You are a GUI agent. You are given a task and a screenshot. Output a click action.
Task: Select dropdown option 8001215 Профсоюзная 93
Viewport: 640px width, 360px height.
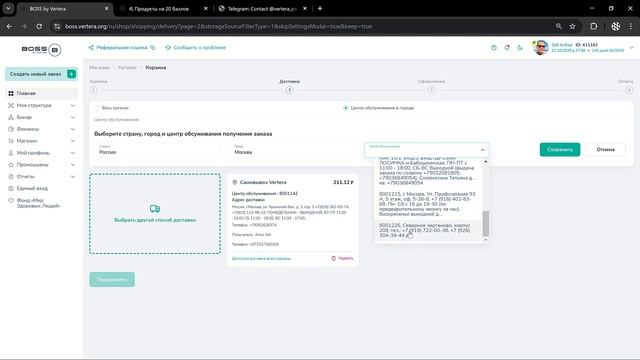click(x=427, y=204)
